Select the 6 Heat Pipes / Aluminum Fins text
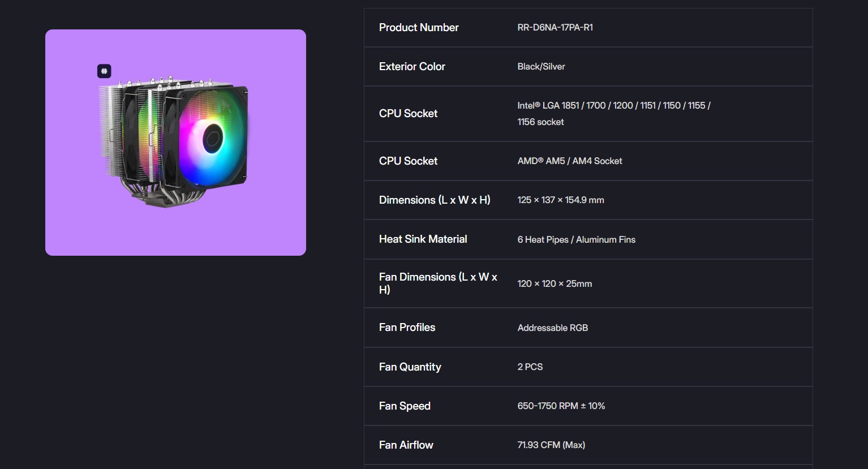 point(576,239)
